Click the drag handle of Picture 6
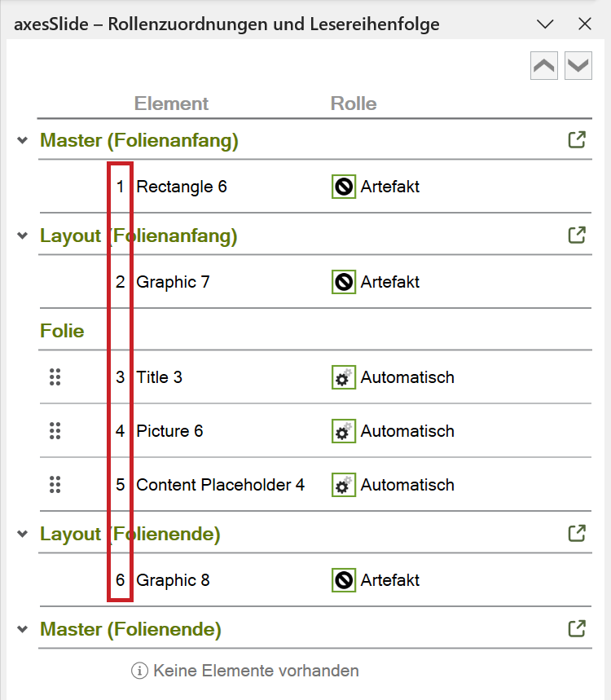 tap(55, 431)
